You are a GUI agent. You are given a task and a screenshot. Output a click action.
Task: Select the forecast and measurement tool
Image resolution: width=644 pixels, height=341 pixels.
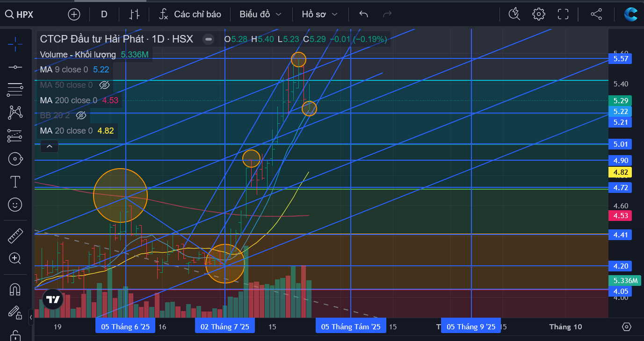pos(15,135)
